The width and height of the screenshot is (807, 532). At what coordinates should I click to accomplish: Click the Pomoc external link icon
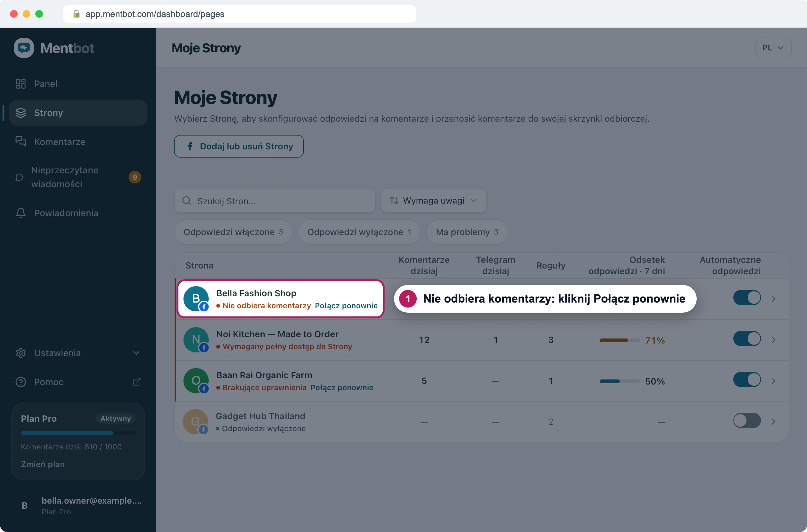point(137,382)
